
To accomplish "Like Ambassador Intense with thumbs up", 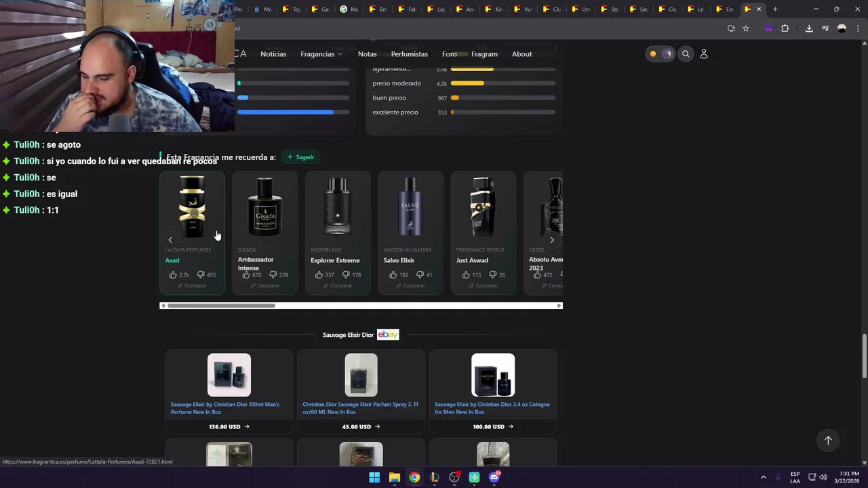I will [x=246, y=274].
